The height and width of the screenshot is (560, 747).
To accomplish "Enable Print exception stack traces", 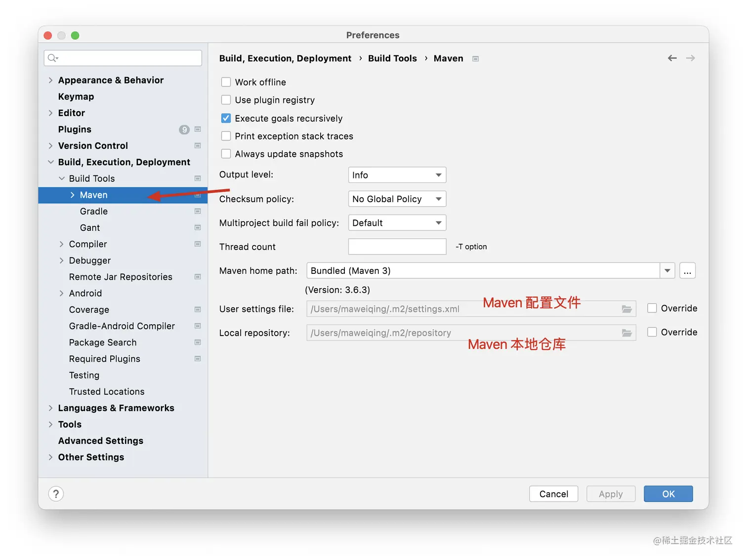I will point(226,136).
